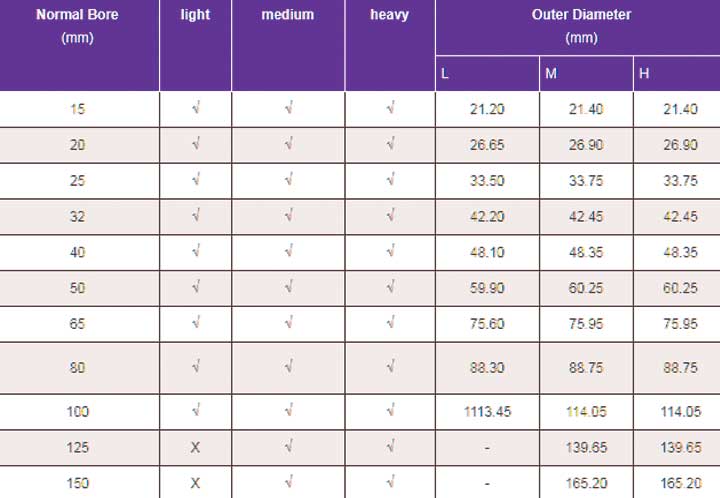
Task: Click the L sub-header under Outer Diameter
Action: click(444, 73)
